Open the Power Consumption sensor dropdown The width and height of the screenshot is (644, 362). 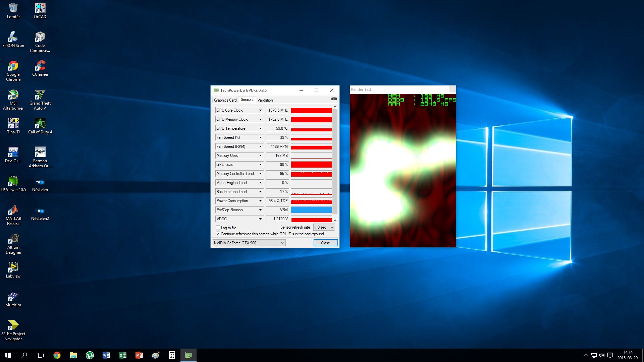pos(260,201)
